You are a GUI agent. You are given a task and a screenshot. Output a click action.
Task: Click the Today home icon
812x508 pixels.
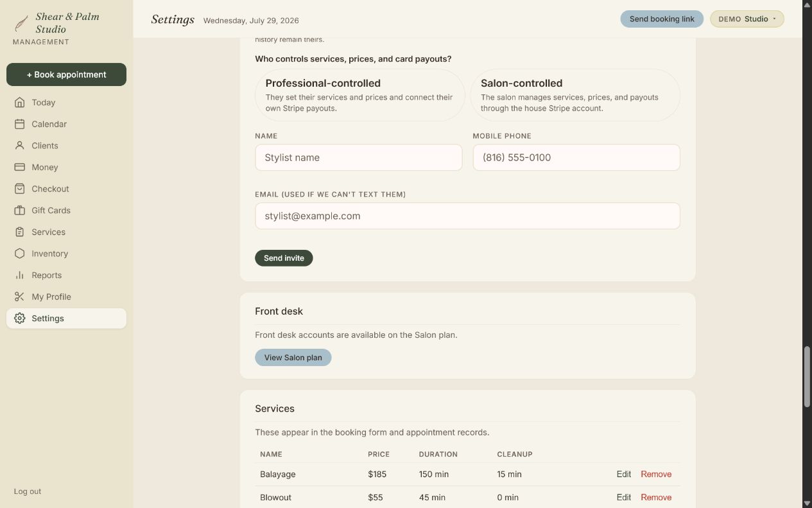(x=20, y=102)
